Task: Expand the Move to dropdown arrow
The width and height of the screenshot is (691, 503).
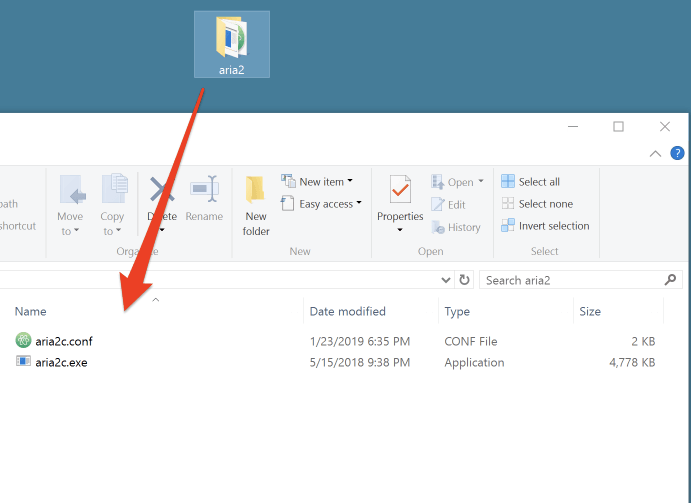Action: (76, 230)
